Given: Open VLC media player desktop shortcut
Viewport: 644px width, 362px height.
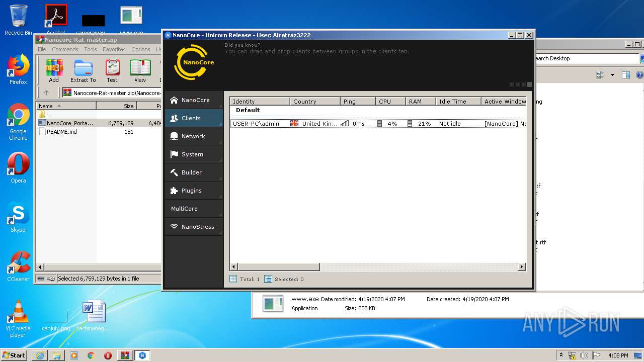Looking at the screenshot, I should tap(18, 319).
